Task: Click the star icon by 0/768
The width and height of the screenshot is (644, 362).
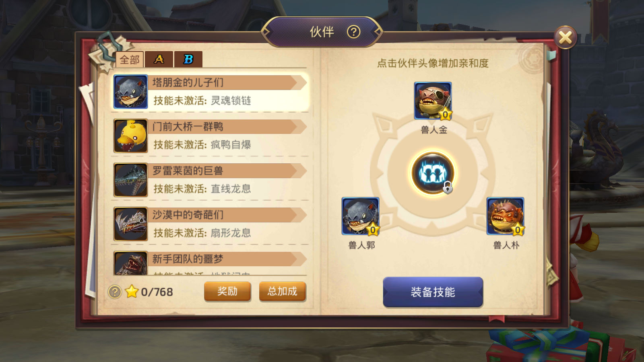Action: (132, 291)
